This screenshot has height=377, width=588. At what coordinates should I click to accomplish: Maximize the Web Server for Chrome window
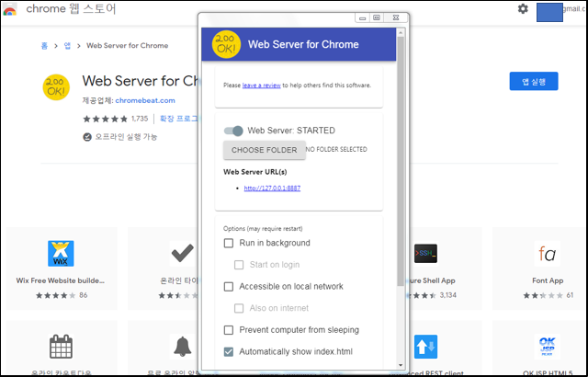[x=377, y=17]
